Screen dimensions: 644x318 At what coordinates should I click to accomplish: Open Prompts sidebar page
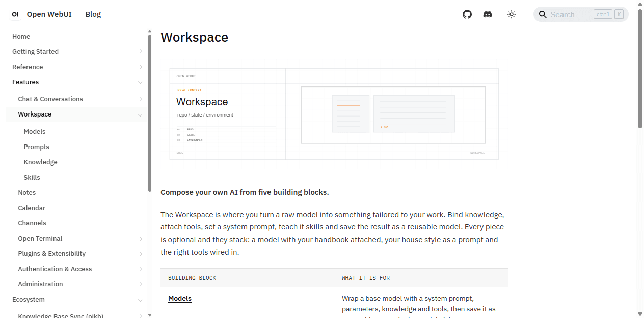(37, 147)
